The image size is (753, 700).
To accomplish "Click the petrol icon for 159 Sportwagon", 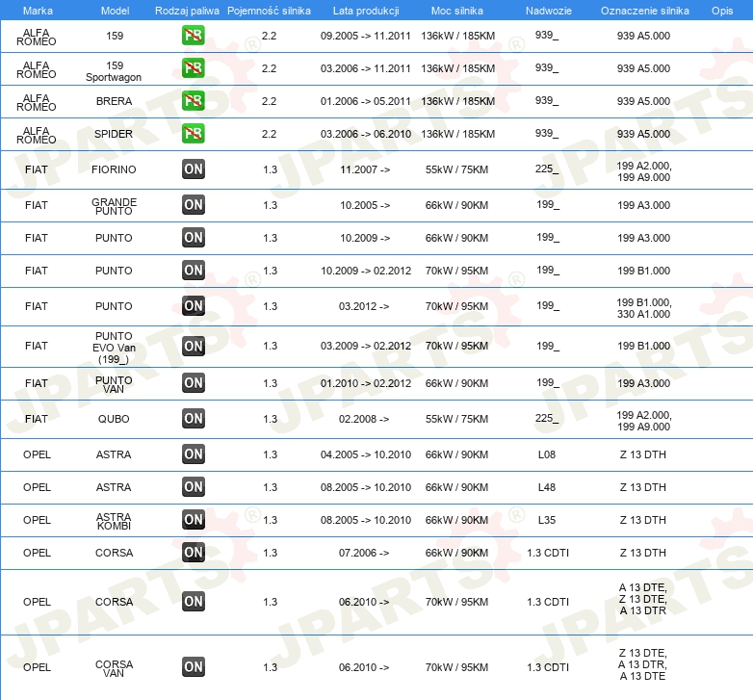I will point(193,67).
